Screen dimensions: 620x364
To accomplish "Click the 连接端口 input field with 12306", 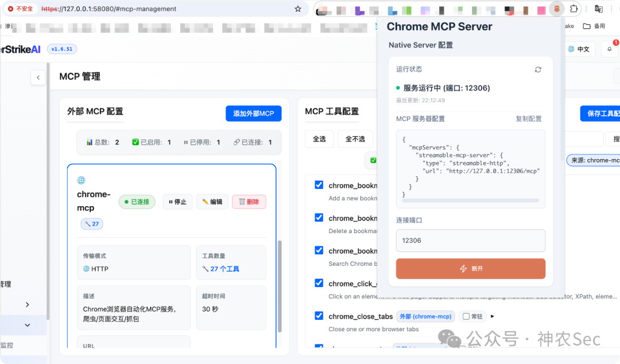I will [x=471, y=241].
